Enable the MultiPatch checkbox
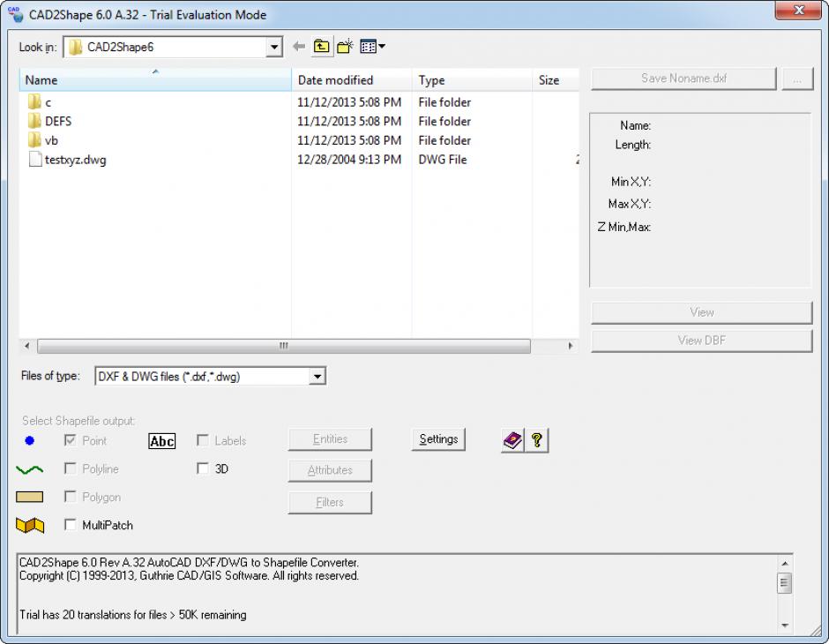This screenshot has height=644, width=829. click(x=70, y=525)
